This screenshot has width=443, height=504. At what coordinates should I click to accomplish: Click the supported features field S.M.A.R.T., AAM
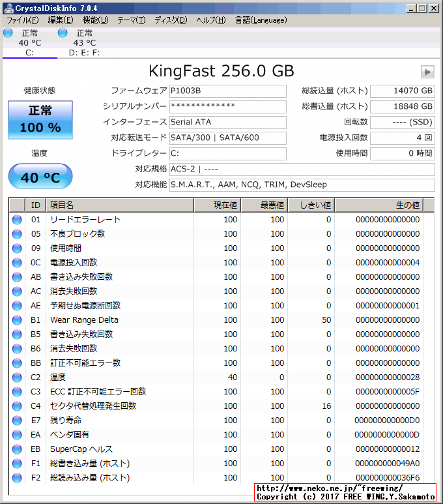(x=302, y=185)
